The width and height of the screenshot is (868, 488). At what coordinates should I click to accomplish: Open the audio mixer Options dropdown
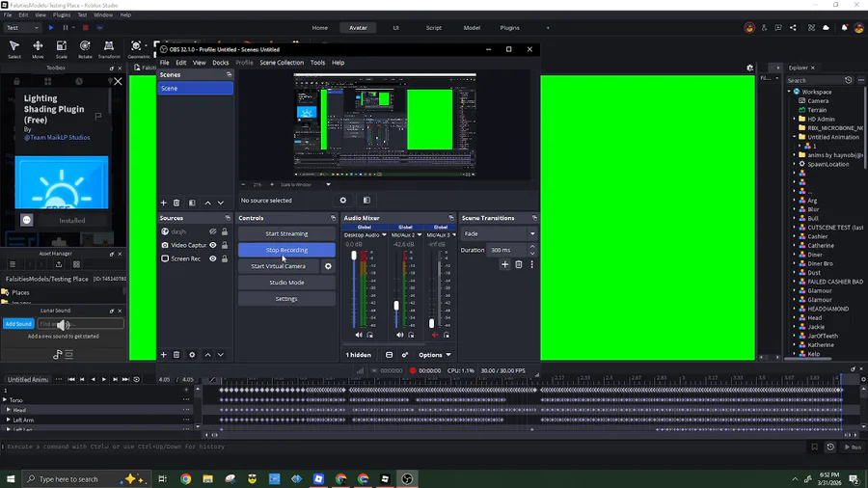[434, 355]
